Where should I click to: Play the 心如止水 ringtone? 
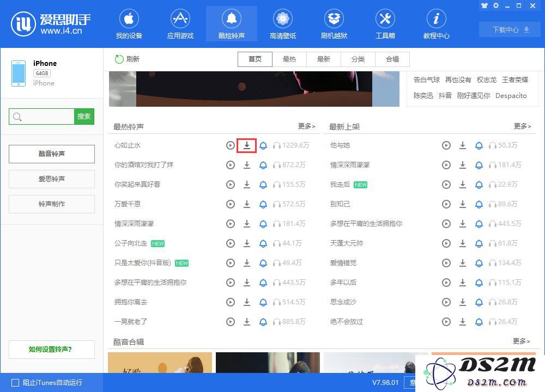[x=230, y=145]
